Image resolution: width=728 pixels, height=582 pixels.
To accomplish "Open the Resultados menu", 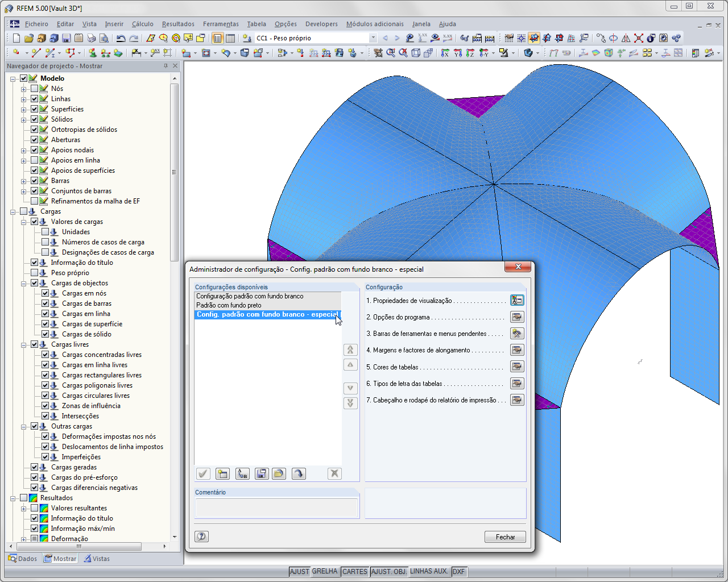I will [x=178, y=24].
